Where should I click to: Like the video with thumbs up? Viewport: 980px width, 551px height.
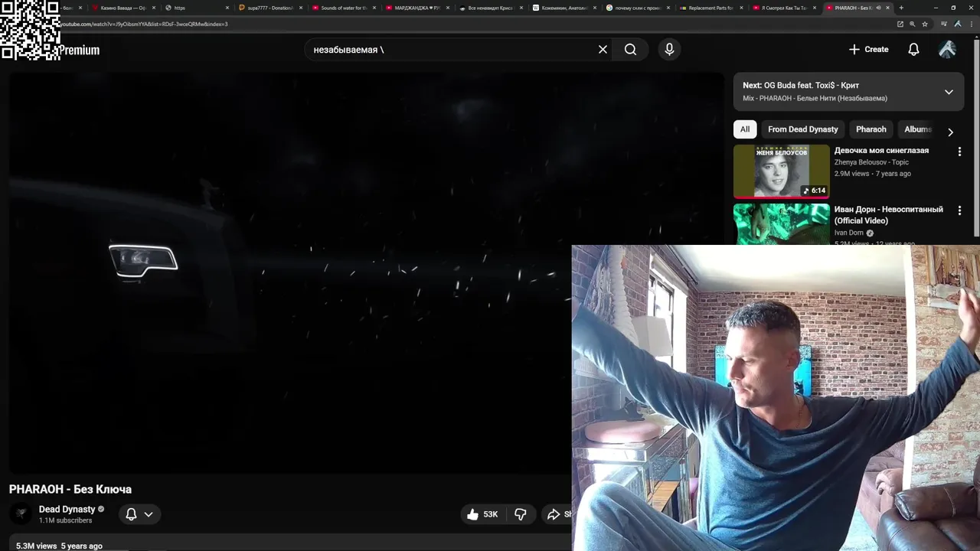[x=482, y=514]
